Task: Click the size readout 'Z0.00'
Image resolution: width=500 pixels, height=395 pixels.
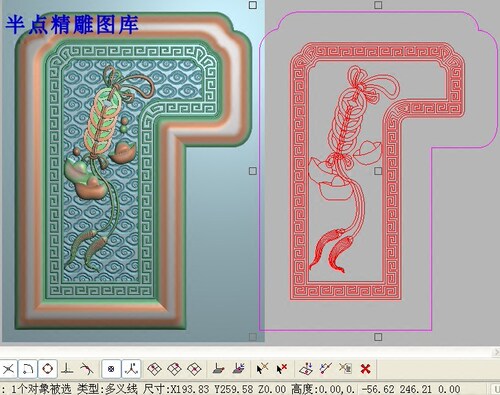Action: [x=272, y=389]
